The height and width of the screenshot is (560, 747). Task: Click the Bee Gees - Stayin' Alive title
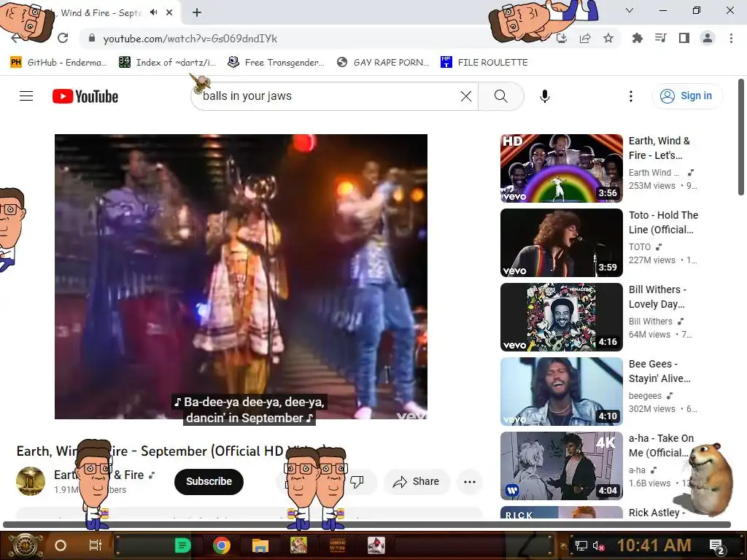[x=659, y=371]
